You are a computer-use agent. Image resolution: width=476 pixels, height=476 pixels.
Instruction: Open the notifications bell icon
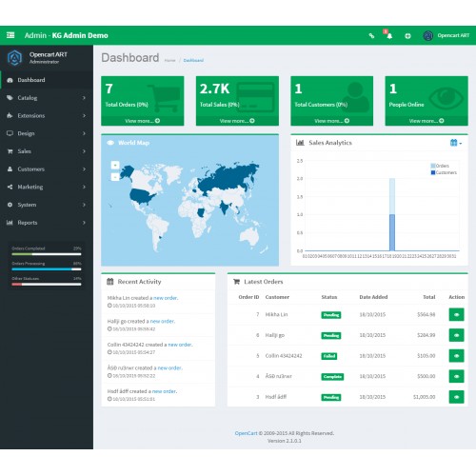(x=389, y=36)
